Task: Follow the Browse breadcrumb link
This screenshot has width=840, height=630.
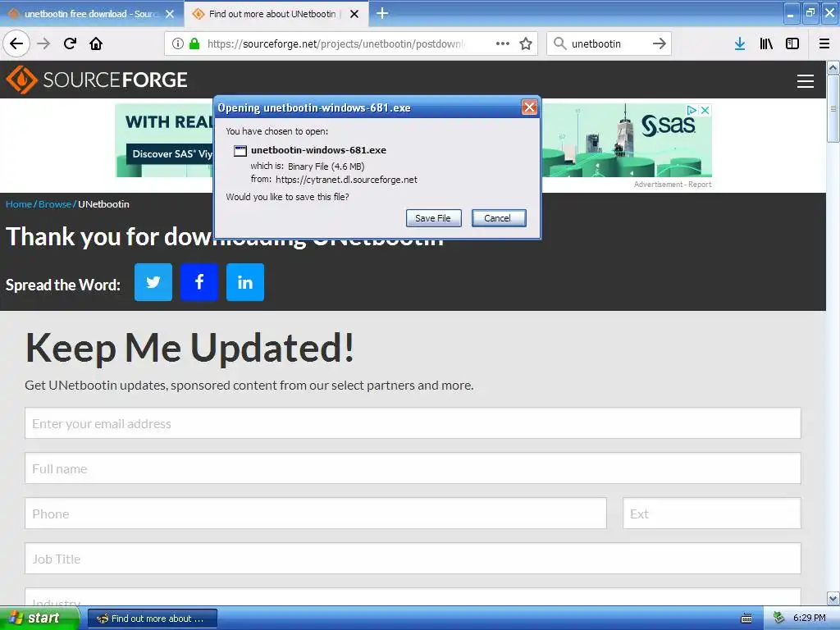Action: click(x=55, y=204)
